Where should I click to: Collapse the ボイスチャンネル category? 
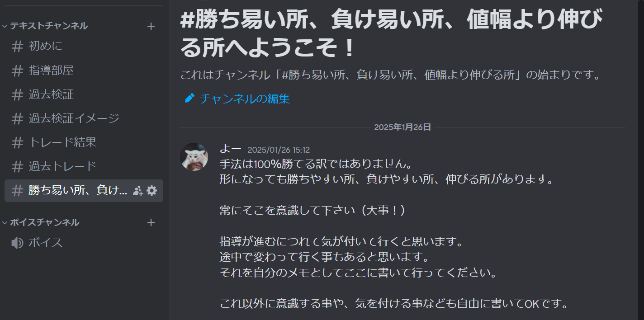coord(41,222)
